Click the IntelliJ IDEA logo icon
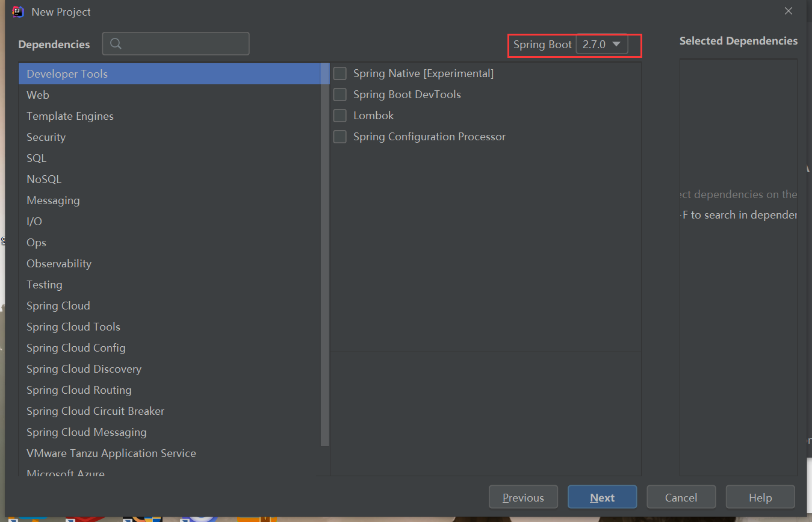 point(18,11)
